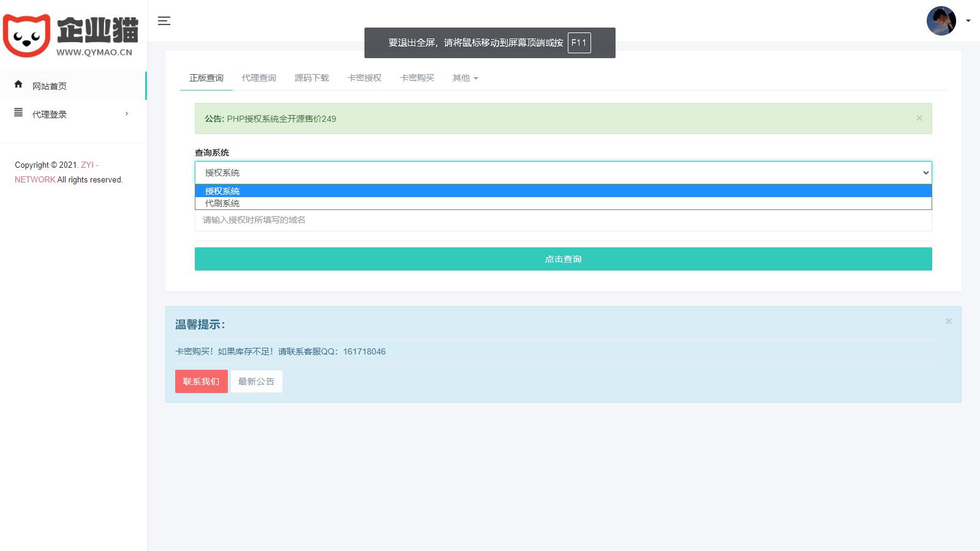Click the authorized domain input field
Screen dimensions: 980x551
coord(563,220)
